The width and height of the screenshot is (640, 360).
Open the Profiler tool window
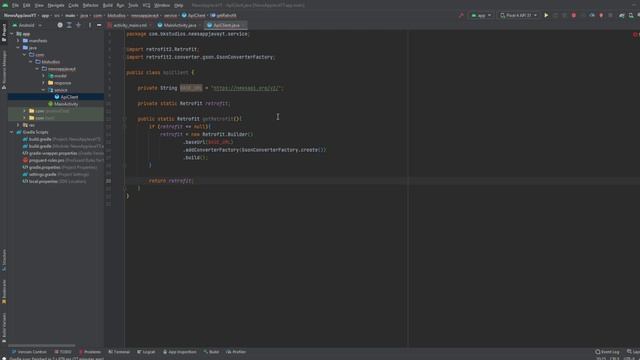click(x=236, y=352)
